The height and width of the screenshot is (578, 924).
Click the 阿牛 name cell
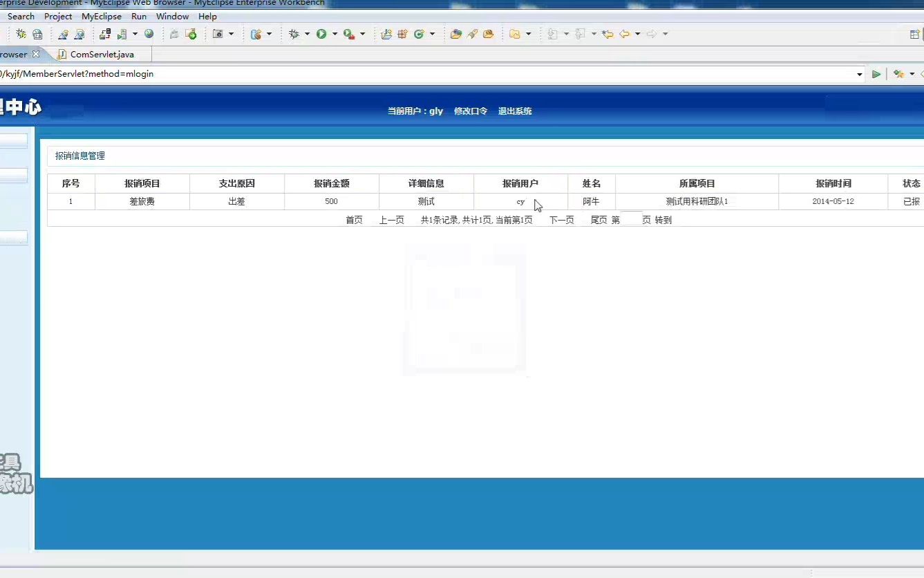pyautogui.click(x=591, y=202)
